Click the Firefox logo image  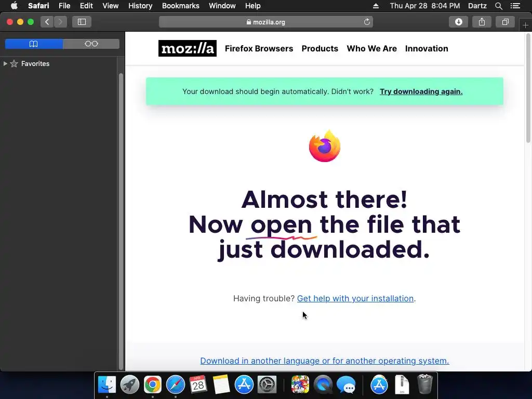325,146
